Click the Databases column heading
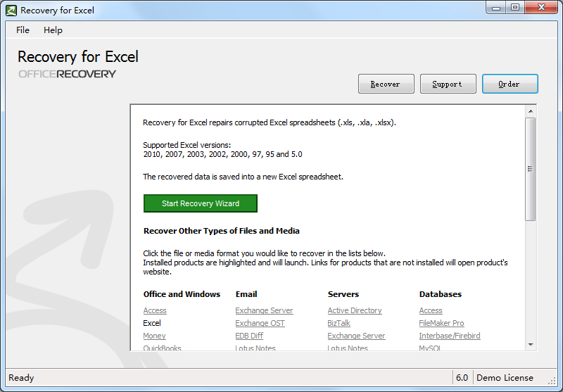 coord(441,294)
